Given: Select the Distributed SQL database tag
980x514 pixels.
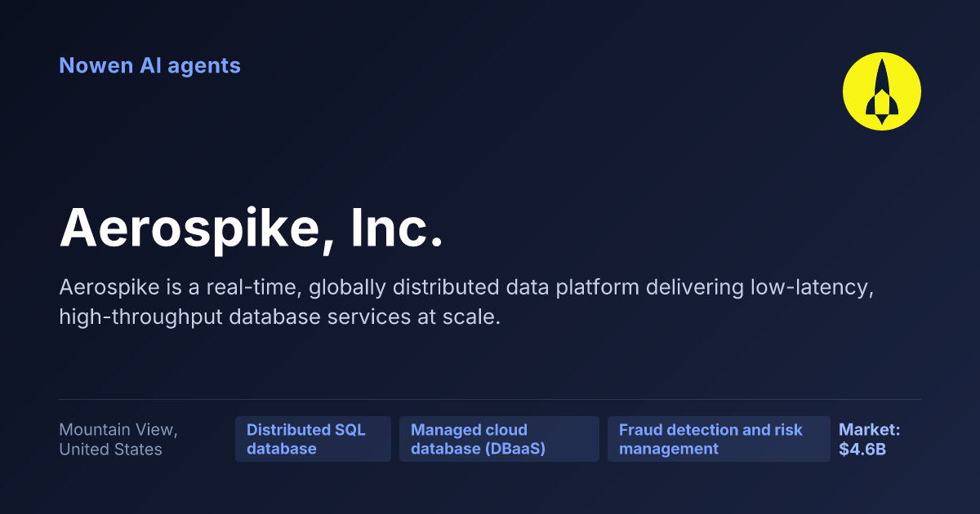Looking at the screenshot, I should click(x=313, y=439).
